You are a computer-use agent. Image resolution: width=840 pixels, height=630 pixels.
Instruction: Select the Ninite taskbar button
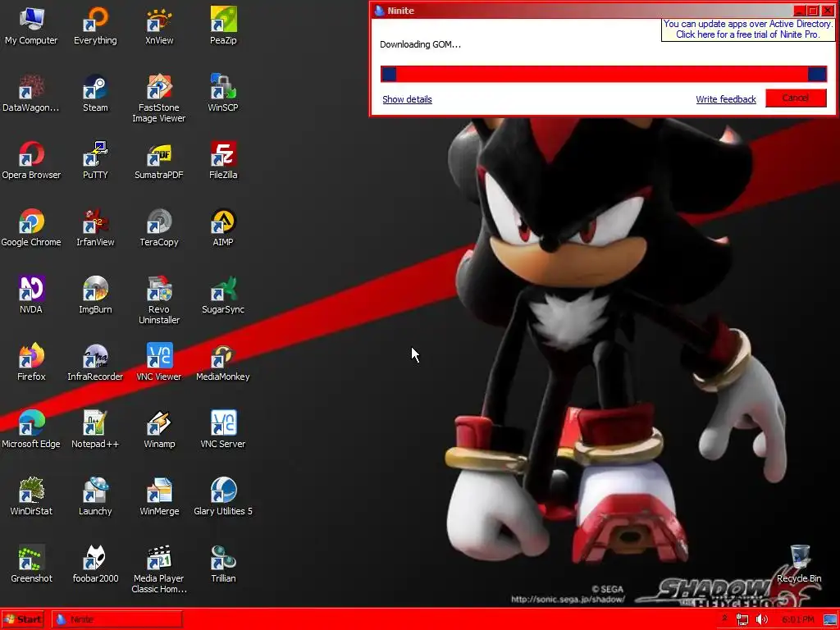tap(117, 619)
